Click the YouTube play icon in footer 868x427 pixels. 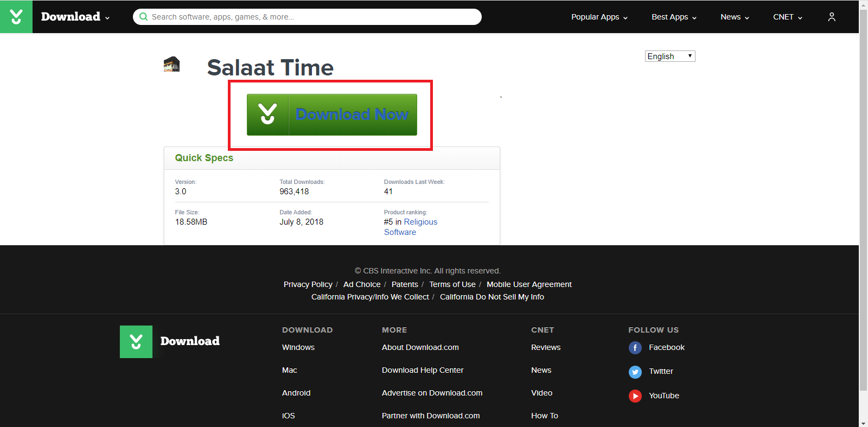(635, 396)
